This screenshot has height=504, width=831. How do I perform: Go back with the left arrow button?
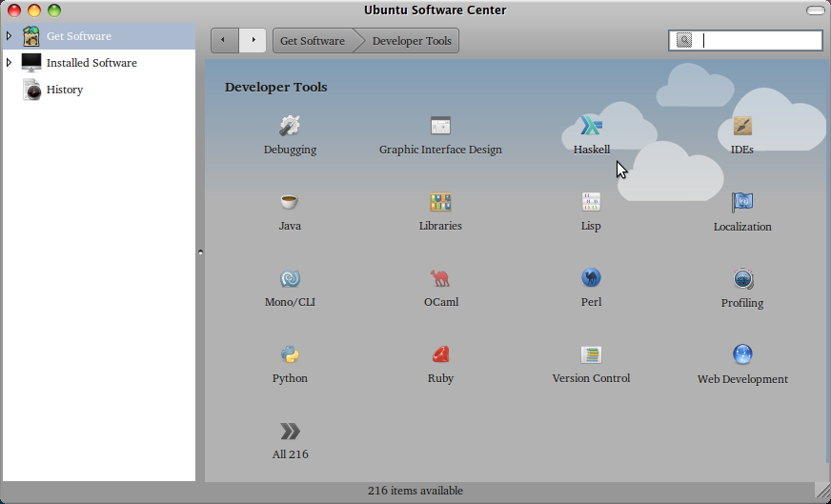tap(225, 40)
